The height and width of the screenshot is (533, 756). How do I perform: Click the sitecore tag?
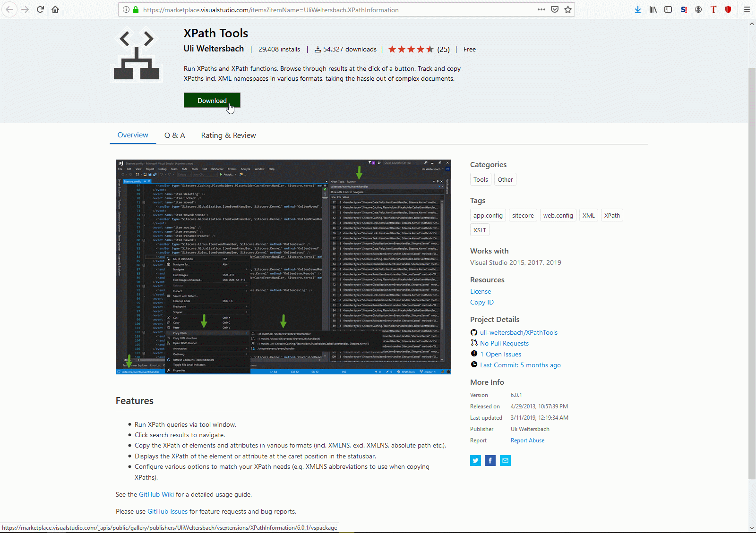point(523,215)
